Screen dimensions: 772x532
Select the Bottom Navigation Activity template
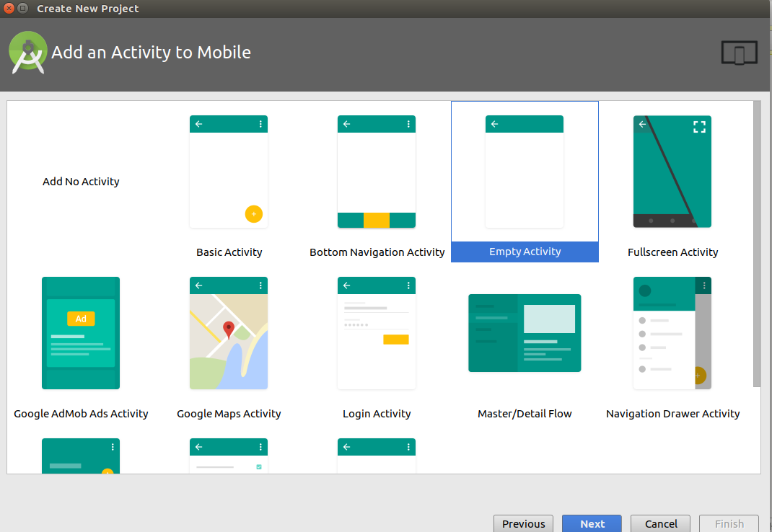(376, 172)
